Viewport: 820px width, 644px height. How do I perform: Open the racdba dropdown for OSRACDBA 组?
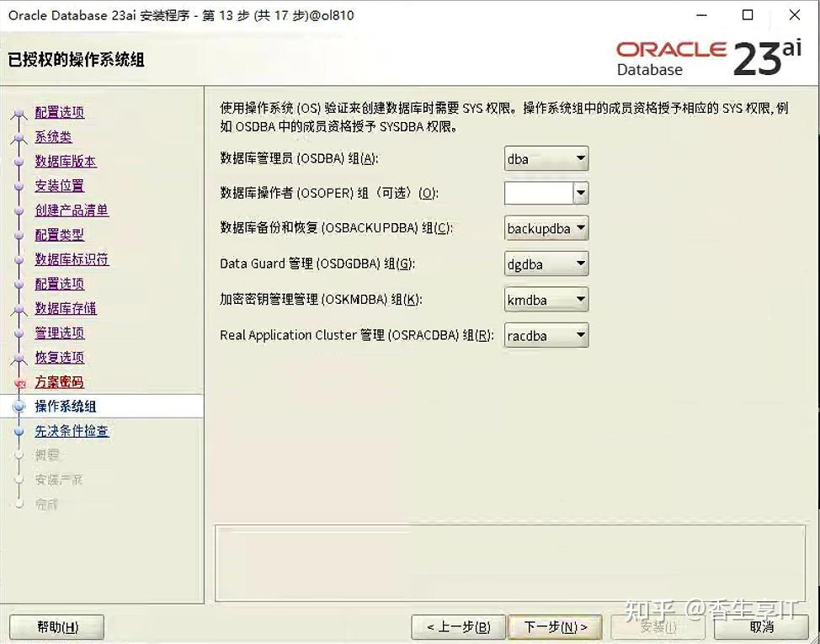[581, 335]
